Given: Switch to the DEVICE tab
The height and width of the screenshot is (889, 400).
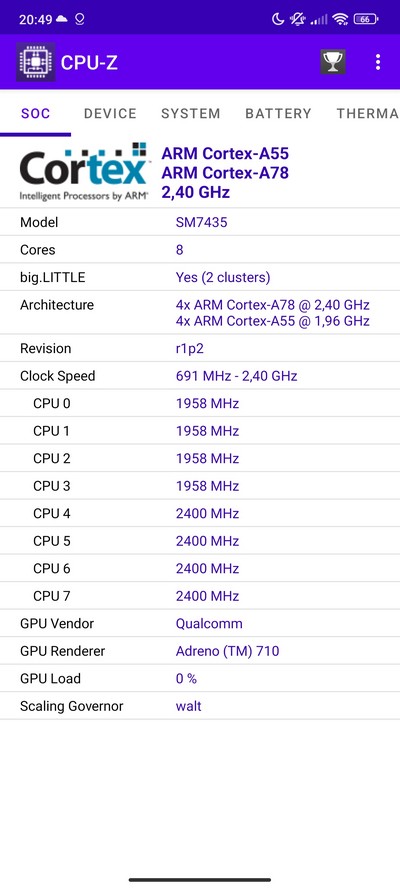Looking at the screenshot, I should pos(110,113).
